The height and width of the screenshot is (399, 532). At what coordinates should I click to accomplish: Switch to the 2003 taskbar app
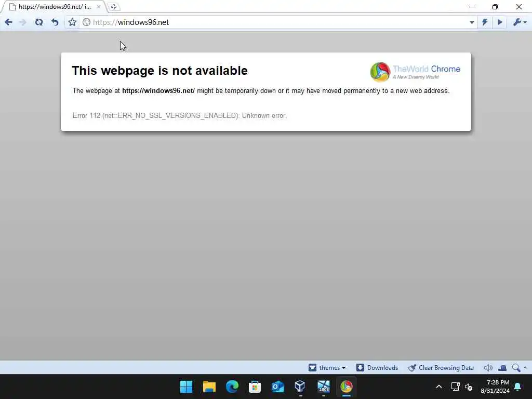[x=323, y=387]
